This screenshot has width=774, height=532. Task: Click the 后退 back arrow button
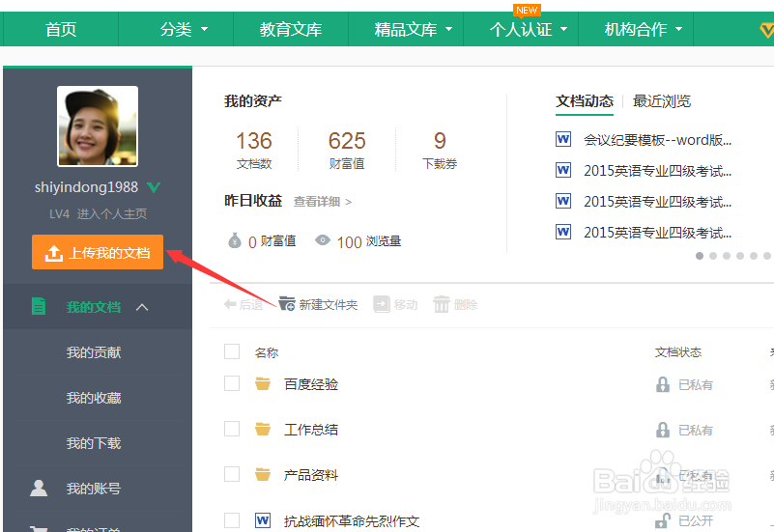244,304
